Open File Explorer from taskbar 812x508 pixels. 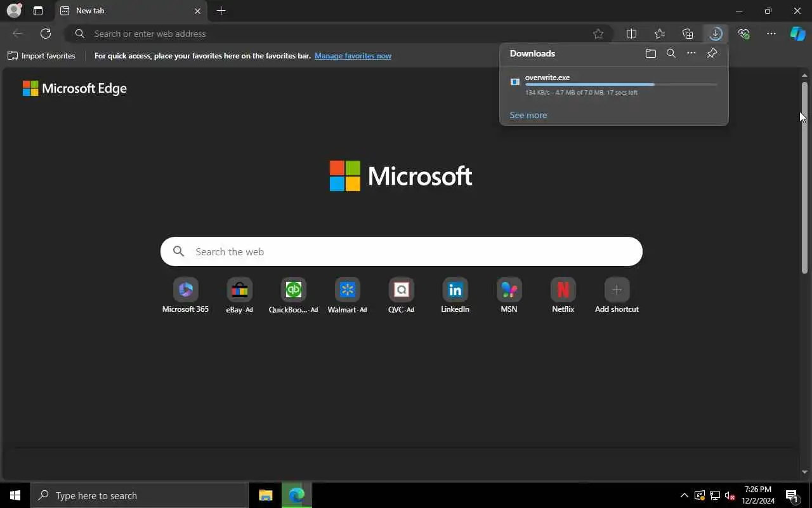pos(265,495)
